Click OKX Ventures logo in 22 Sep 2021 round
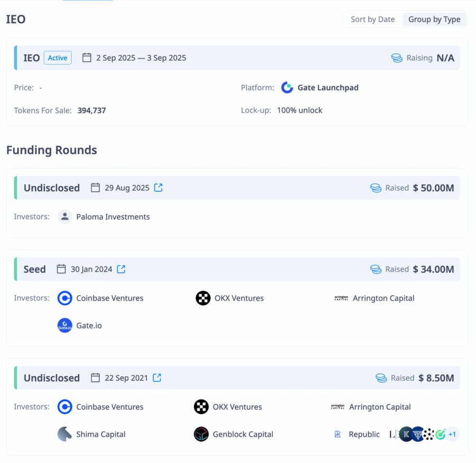 click(x=202, y=406)
